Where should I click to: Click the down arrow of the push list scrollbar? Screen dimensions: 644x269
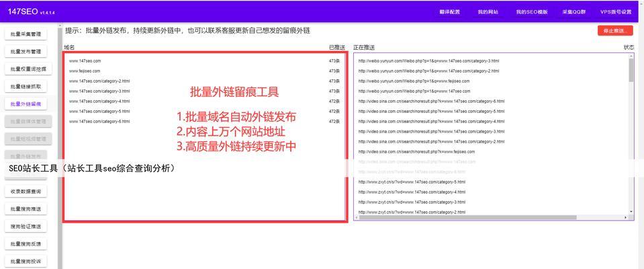(631, 212)
